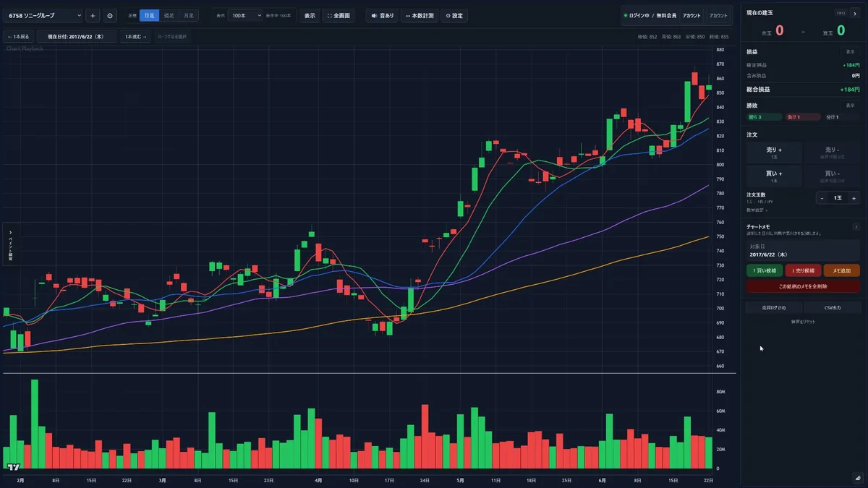This screenshot has height=488, width=868.
Task: Click the 練習をリセット link
Action: (803, 321)
